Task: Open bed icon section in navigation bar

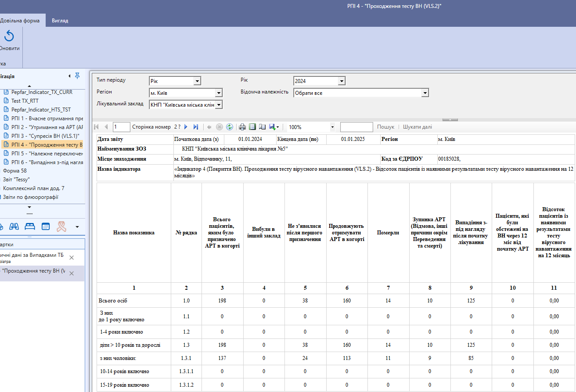Action: [30, 227]
